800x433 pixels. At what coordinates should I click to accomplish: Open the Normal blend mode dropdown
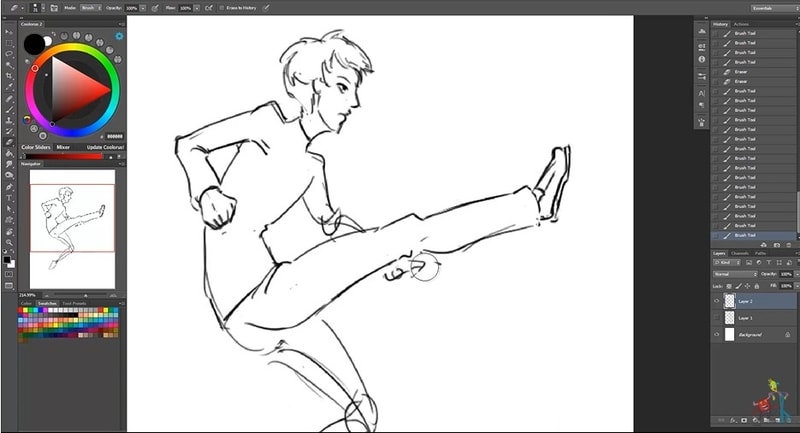click(736, 272)
